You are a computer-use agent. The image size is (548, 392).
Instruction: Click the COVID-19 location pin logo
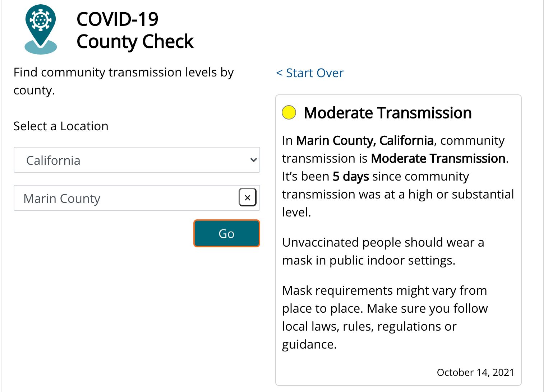click(x=41, y=29)
